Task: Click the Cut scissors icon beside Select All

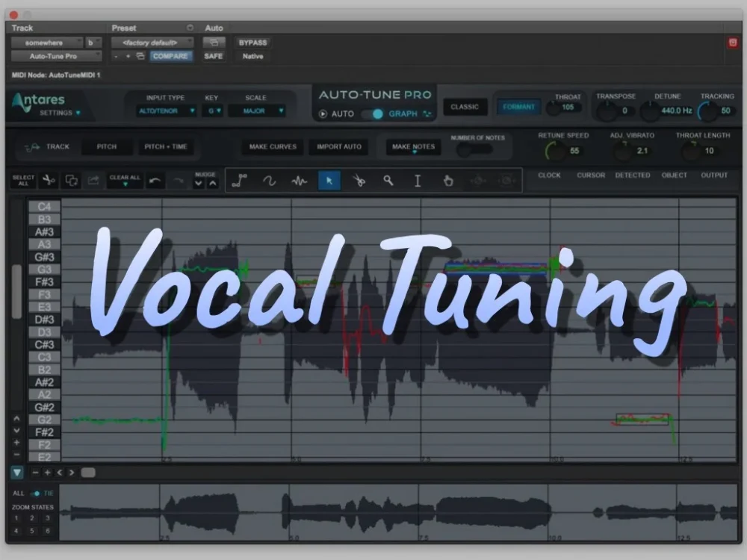Action: click(x=49, y=180)
